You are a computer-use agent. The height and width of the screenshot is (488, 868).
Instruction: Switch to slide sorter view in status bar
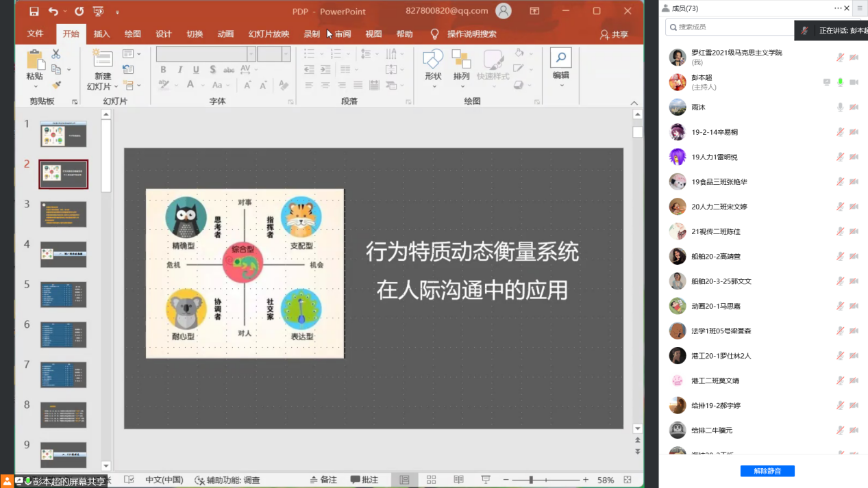pyautogui.click(x=431, y=480)
